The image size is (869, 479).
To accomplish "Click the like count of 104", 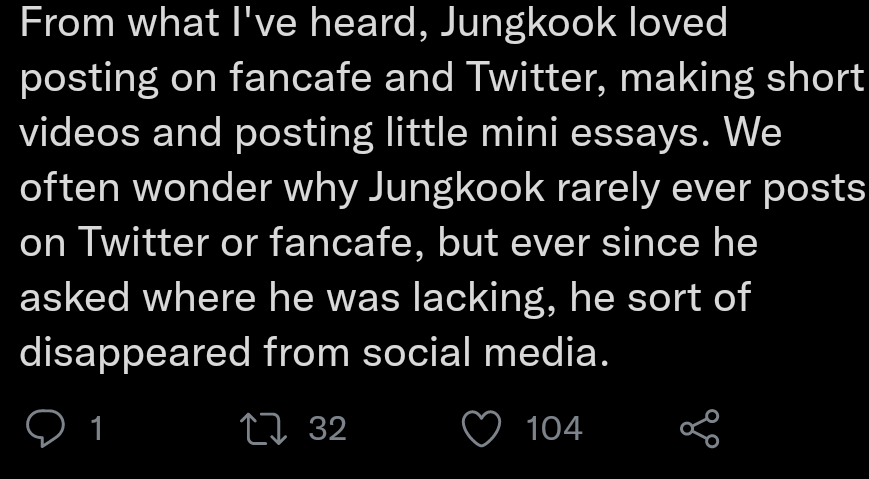I will 554,428.
